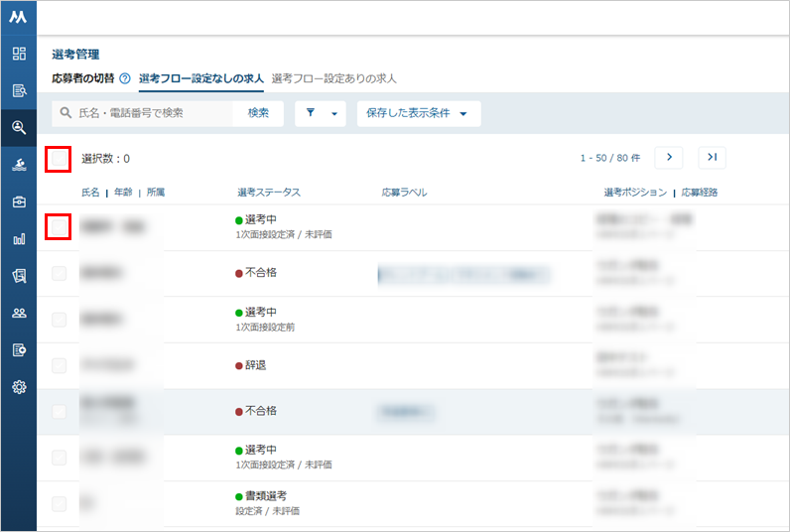This screenshot has width=790, height=532.
Task: Open the settings gear icon in sidebar
Action: pyautogui.click(x=19, y=387)
